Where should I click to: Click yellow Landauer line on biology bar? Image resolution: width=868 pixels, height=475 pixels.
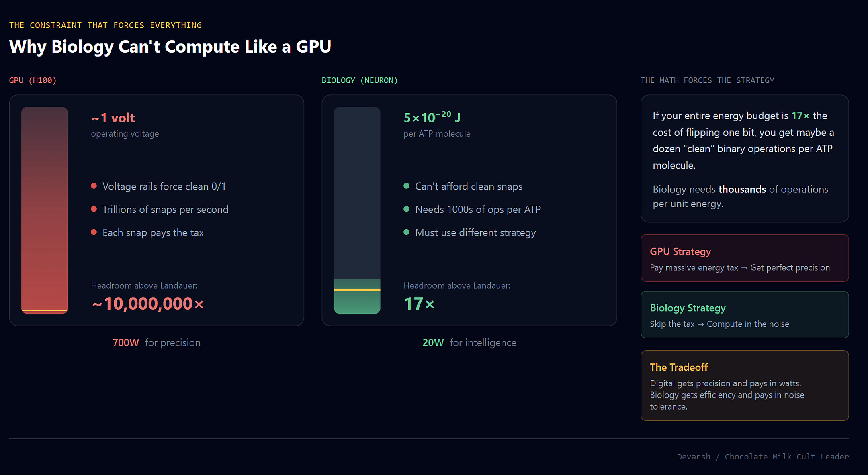pos(357,289)
